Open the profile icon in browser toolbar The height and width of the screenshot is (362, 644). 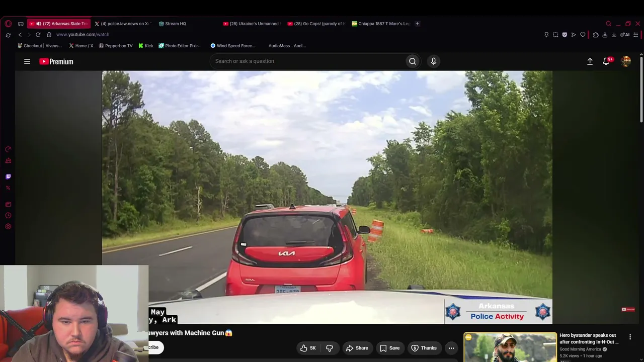[605, 35]
